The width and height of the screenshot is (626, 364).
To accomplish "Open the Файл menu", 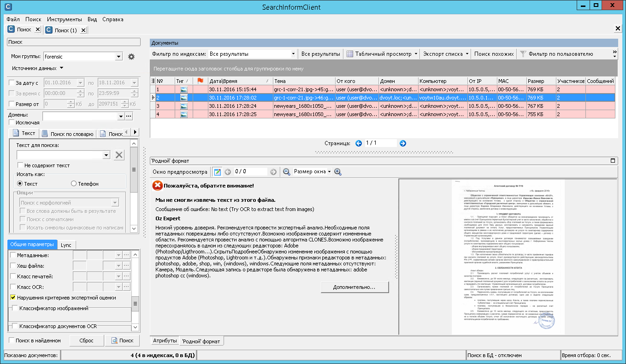I will coord(13,19).
